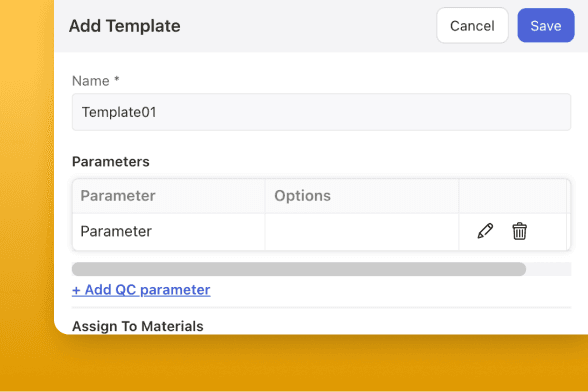Viewport: 588px width, 392px height.
Task: Click the blank actions column header cell
Action: point(513,196)
